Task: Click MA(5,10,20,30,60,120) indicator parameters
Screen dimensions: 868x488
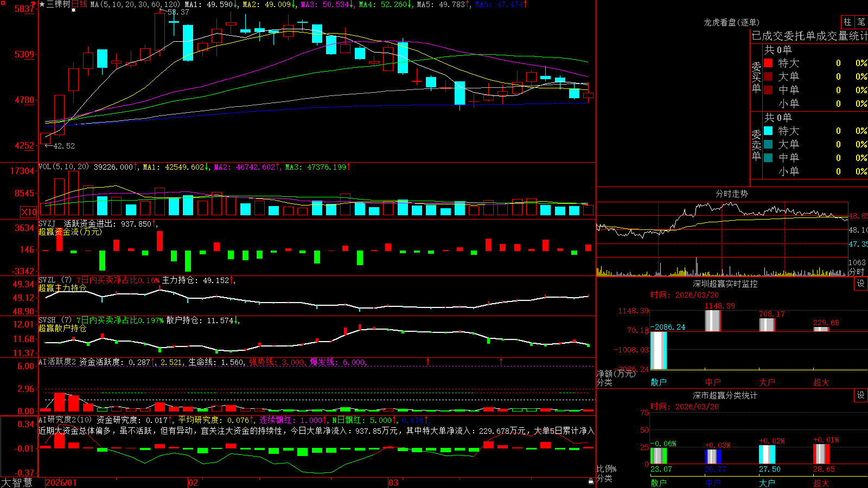Action: (135, 4)
